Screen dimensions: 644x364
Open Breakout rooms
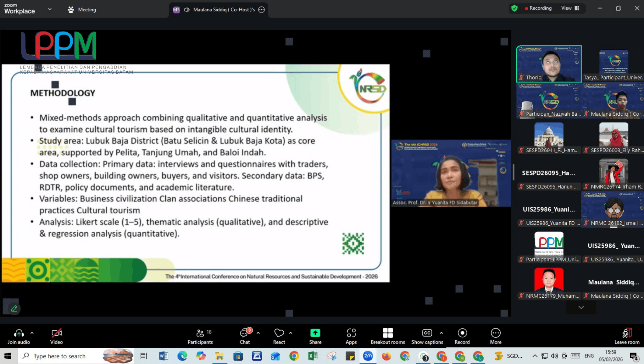[x=387, y=336]
